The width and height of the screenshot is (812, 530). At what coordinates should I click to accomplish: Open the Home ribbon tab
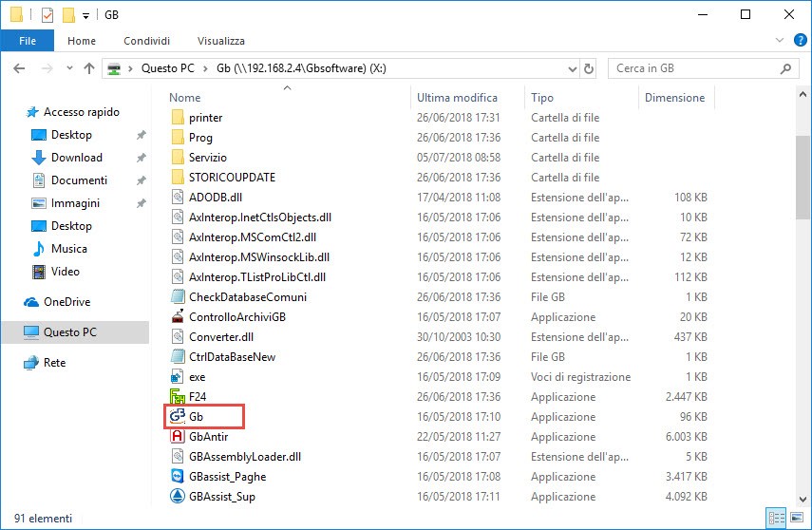[82, 41]
